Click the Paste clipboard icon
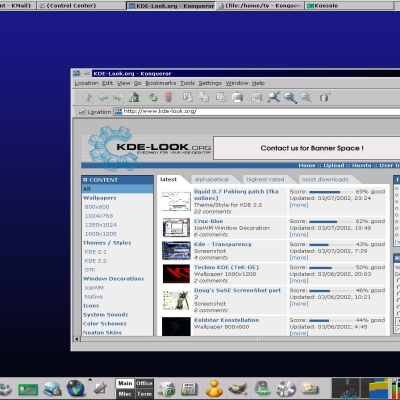 (220, 97)
